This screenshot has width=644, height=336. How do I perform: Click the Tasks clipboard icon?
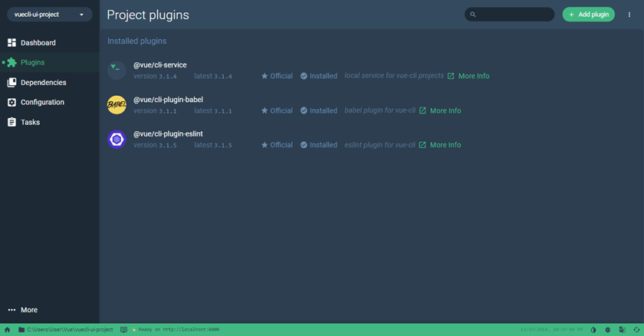(12, 122)
